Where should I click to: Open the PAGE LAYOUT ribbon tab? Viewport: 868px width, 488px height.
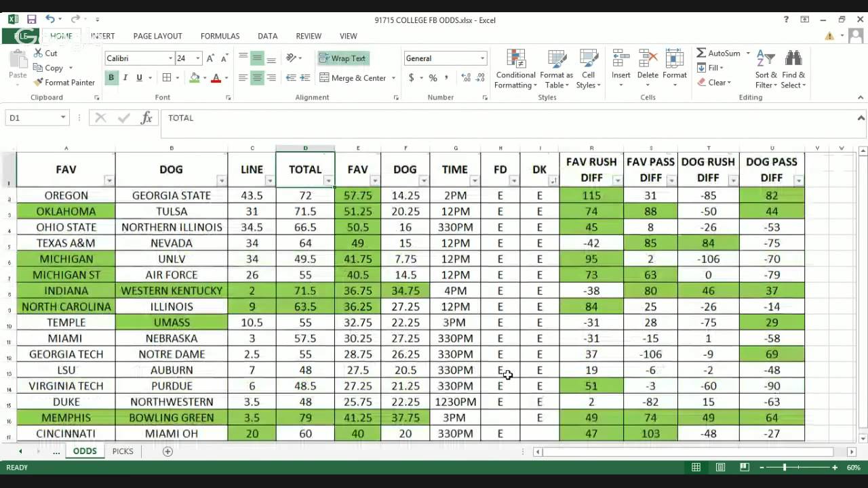(x=157, y=36)
